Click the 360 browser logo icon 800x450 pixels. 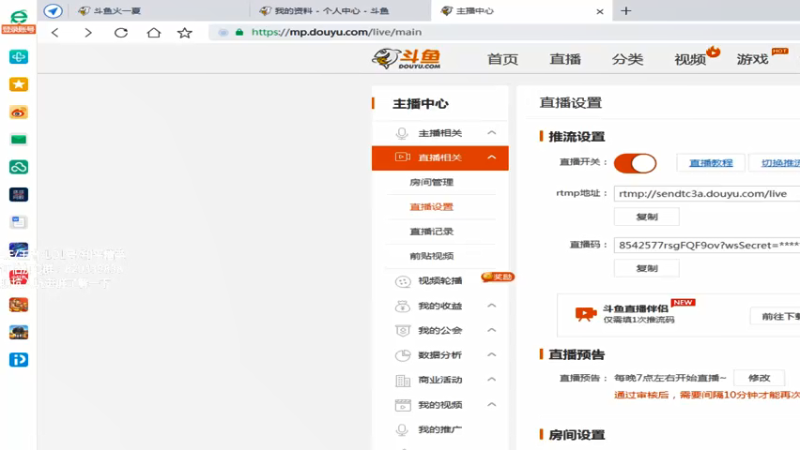coord(18,17)
